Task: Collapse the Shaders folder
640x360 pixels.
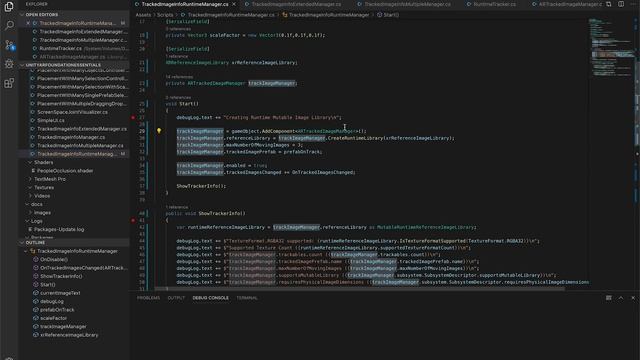Action: click(30, 162)
